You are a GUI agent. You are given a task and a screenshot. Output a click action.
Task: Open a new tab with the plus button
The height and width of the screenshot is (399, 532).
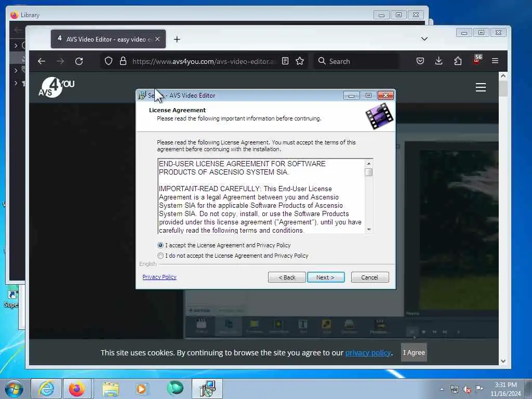coord(177,39)
